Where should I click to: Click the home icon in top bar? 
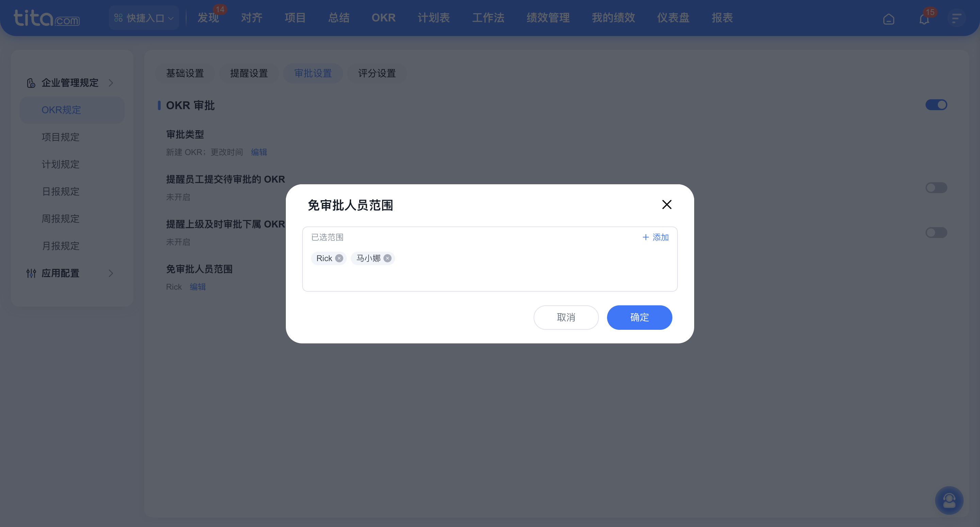tap(889, 18)
